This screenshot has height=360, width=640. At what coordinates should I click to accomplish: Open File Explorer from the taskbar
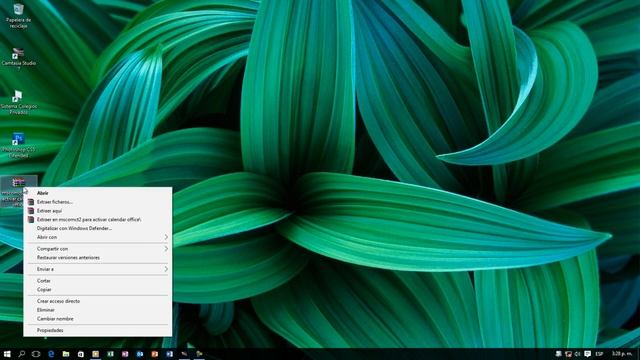click(66, 354)
